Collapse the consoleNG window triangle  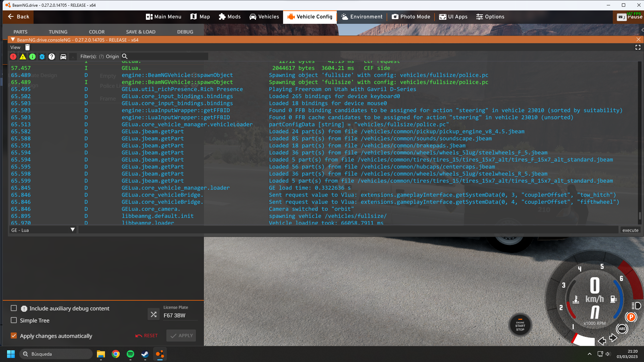13,40
